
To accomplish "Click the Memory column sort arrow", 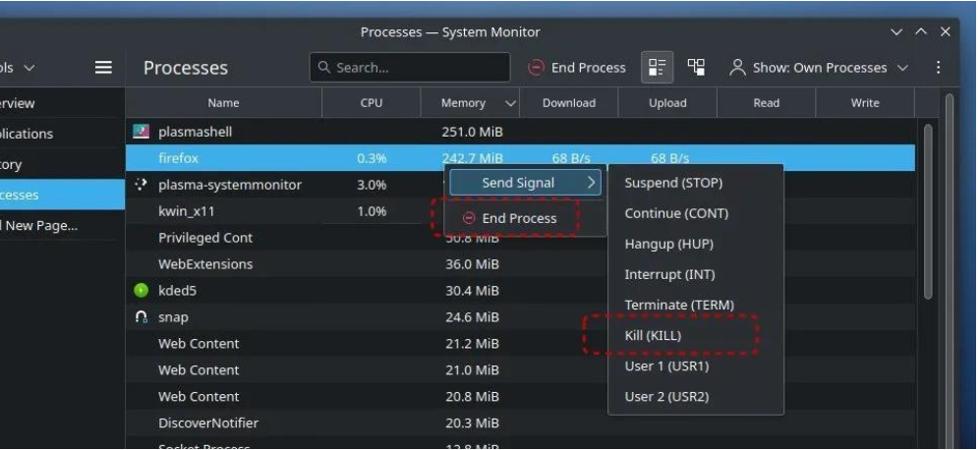I will [510, 103].
